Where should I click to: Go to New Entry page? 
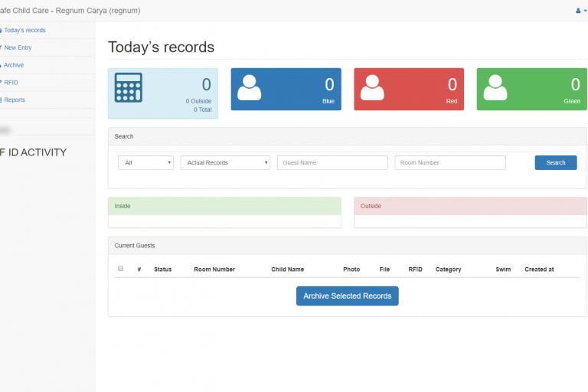[x=18, y=47]
